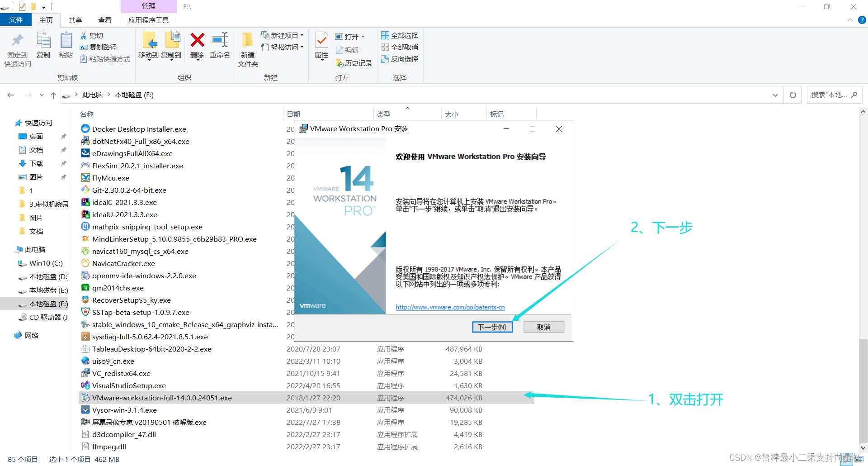Click Cancel (取消) in VMware installer
This screenshot has width=868, height=466.
[x=544, y=327]
